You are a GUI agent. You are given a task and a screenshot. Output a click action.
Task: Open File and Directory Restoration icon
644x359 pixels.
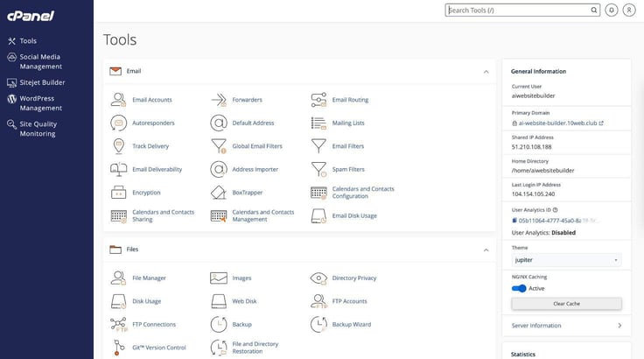[x=219, y=348]
